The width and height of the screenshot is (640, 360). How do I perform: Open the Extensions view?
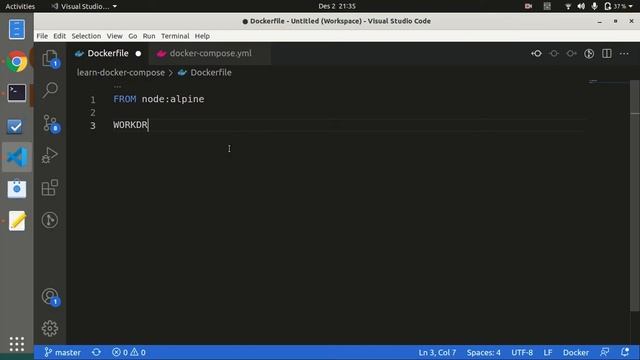(50, 188)
